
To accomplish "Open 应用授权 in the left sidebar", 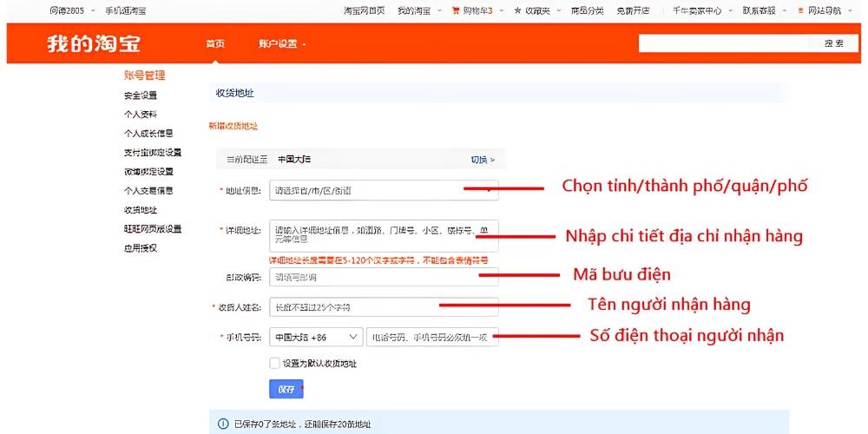I will 141,248.
